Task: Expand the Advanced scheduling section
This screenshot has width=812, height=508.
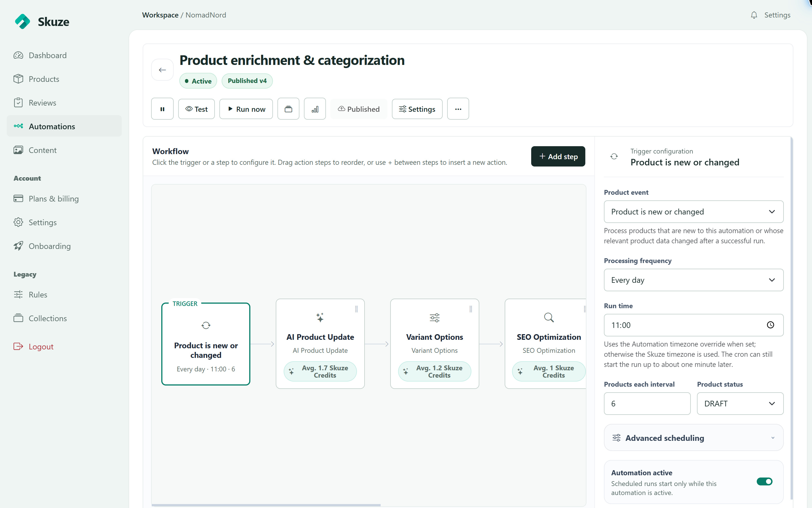Action: [694, 438]
